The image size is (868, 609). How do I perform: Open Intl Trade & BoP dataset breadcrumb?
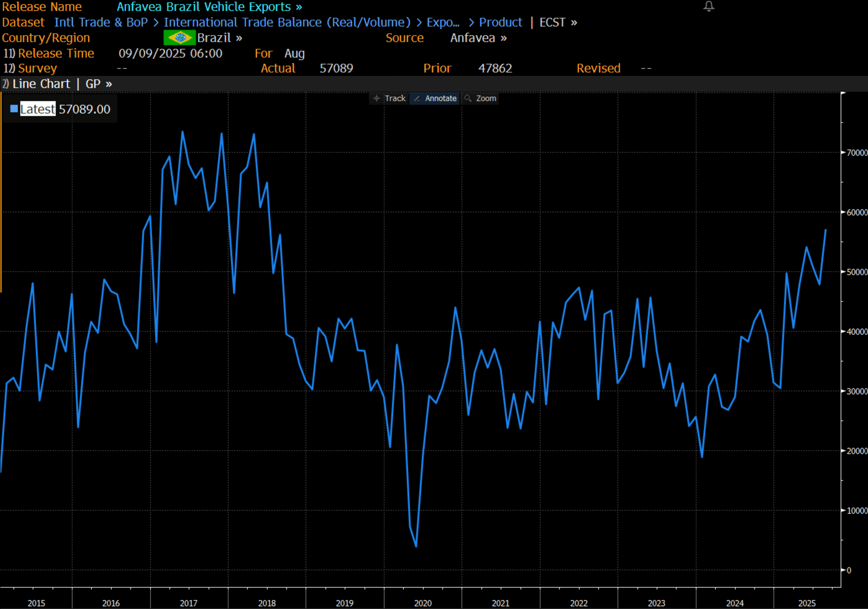click(101, 22)
